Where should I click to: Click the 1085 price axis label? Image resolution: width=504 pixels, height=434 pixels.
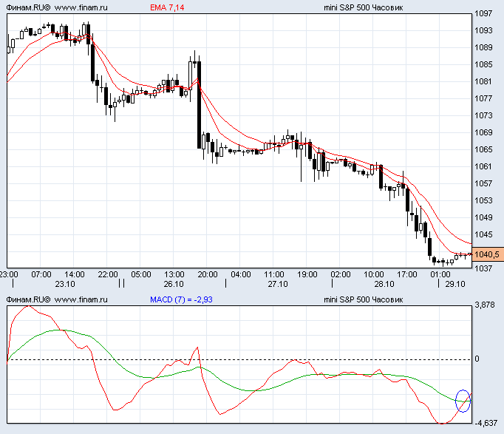click(483, 64)
